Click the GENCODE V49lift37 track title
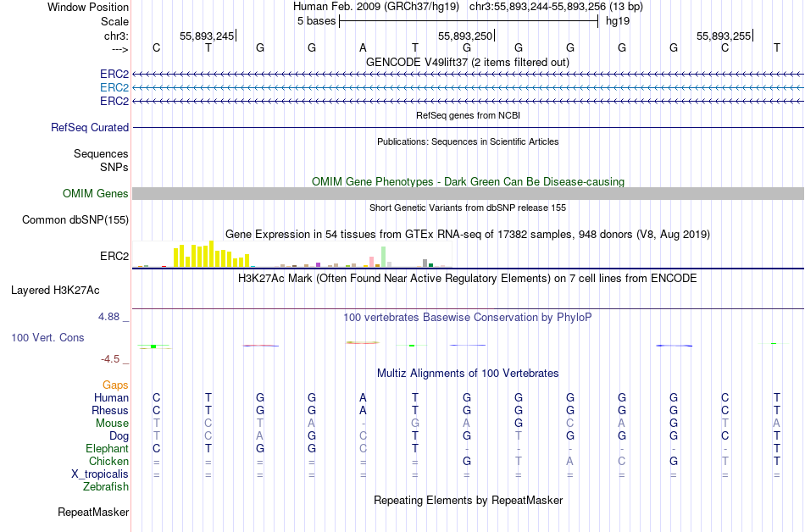This screenshot has height=532, width=805. point(468,63)
